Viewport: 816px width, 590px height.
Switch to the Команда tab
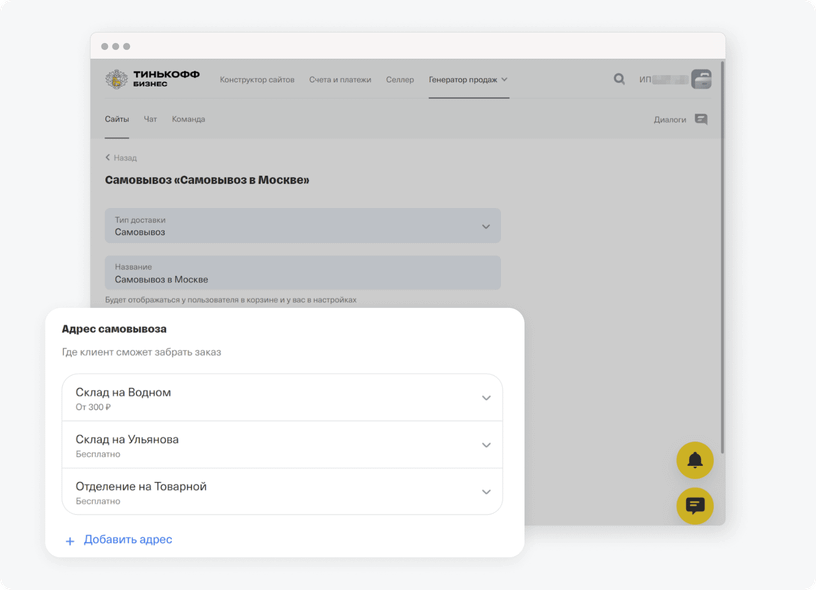[188, 119]
